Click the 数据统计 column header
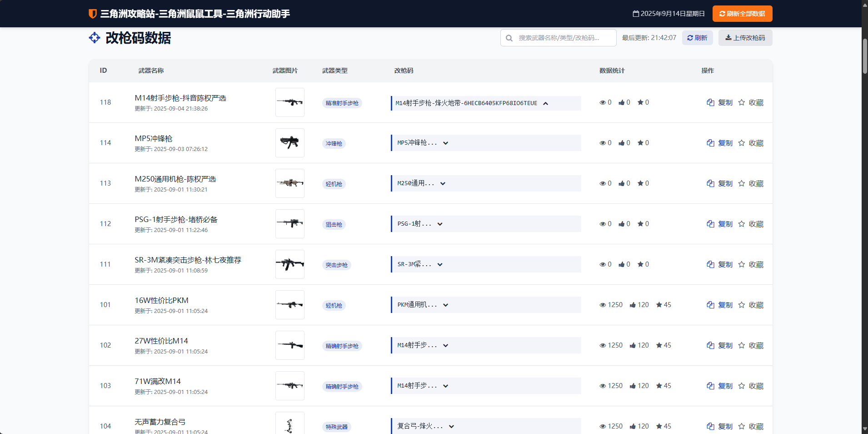868x434 pixels. [x=612, y=71]
